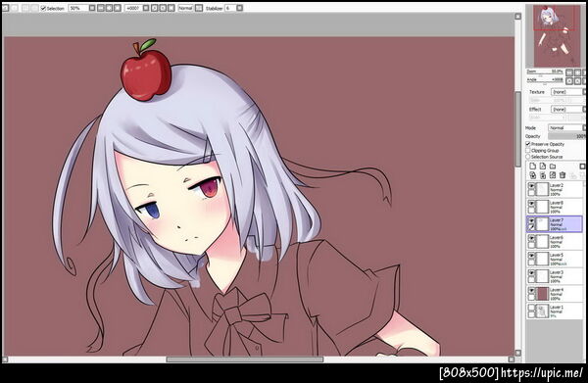Click the horizontal scrollbar right arrow
Viewport: 588px width, 383px height.
click(512, 359)
